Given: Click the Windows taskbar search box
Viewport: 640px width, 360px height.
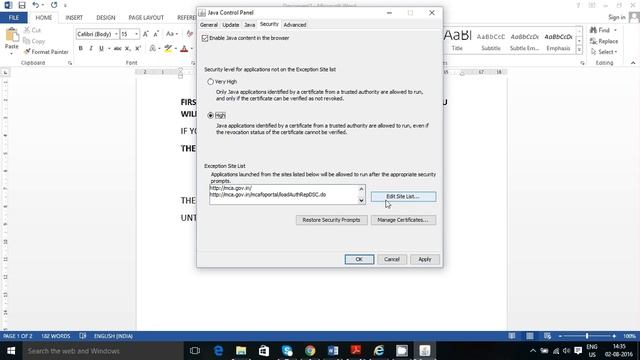Looking at the screenshot, I should click(x=103, y=351).
